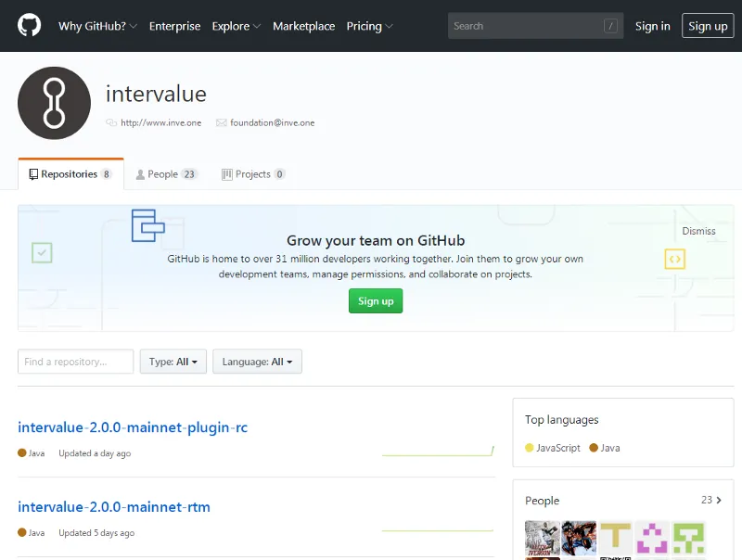Open People list via 23 chevron
This screenshot has height=560, width=742.
click(711, 500)
